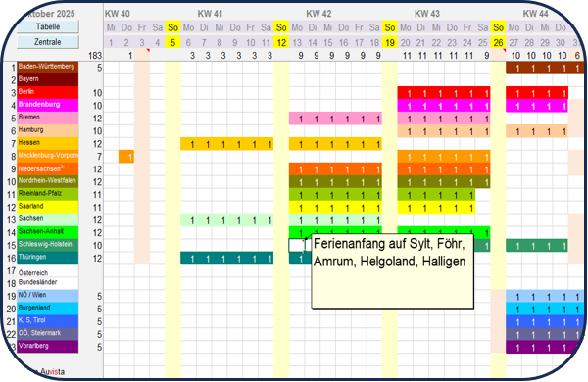The image size is (588, 382).
Task: Select the commented Schleswig-Holstein cell on October 13
Action: tap(297, 245)
